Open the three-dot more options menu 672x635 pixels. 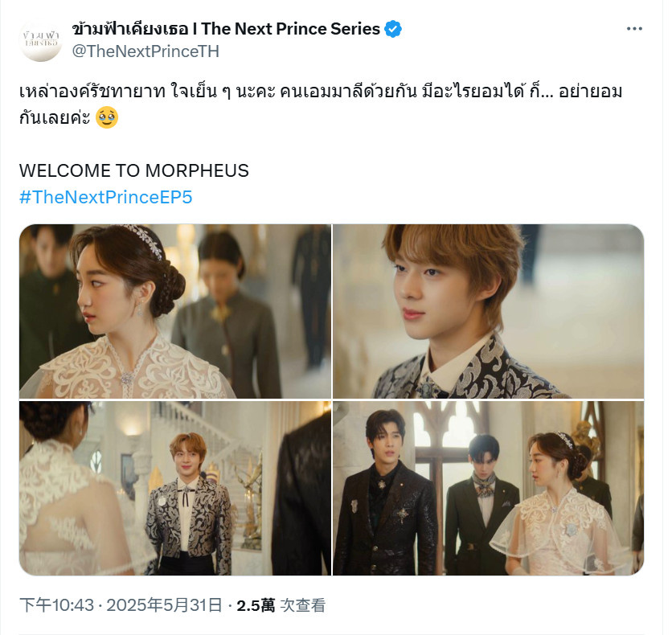coord(634,29)
